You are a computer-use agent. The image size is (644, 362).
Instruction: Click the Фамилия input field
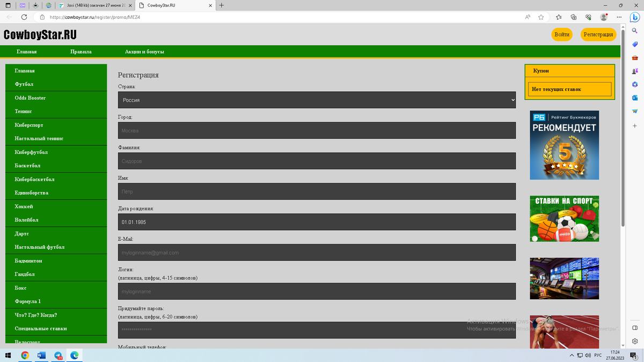coord(317,161)
